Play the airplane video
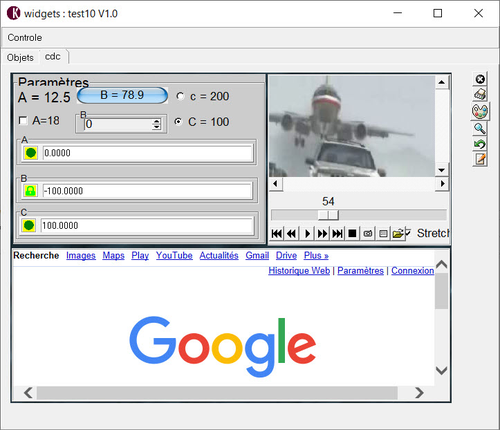The height and width of the screenshot is (430, 500). pyautogui.click(x=307, y=233)
